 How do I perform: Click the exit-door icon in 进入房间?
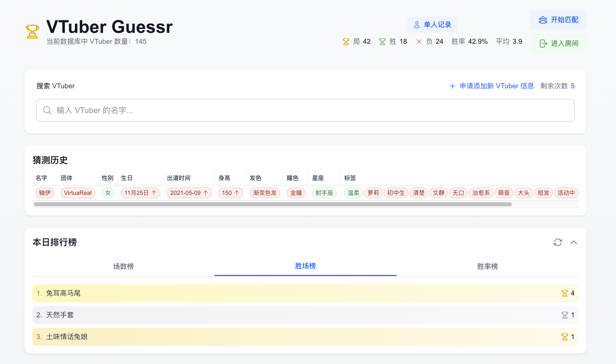tap(543, 43)
